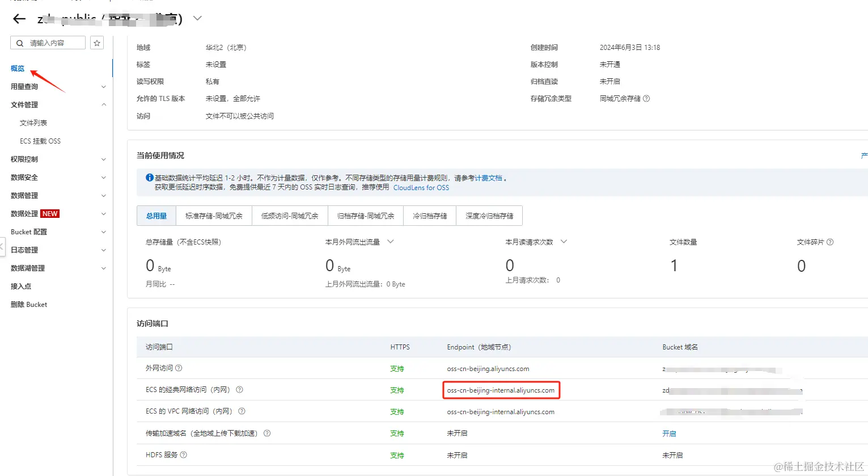Click help icon beside ECS 的 VPC 网络访问
This screenshot has width=868, height=476.
(x=242, y=411)
